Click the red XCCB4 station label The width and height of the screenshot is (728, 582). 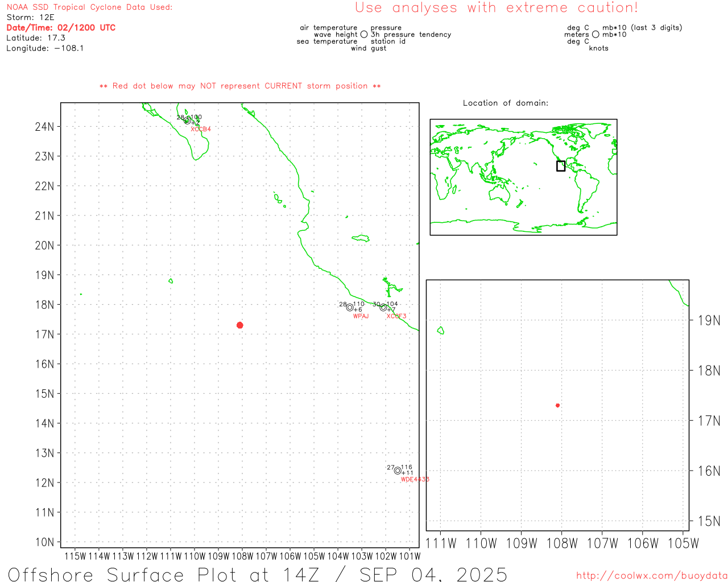point(201,130)
